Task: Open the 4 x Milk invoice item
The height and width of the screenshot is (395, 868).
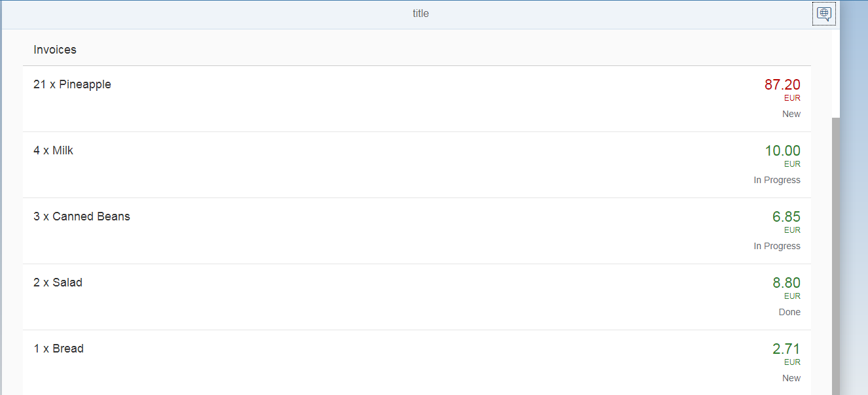Action: 53,150
